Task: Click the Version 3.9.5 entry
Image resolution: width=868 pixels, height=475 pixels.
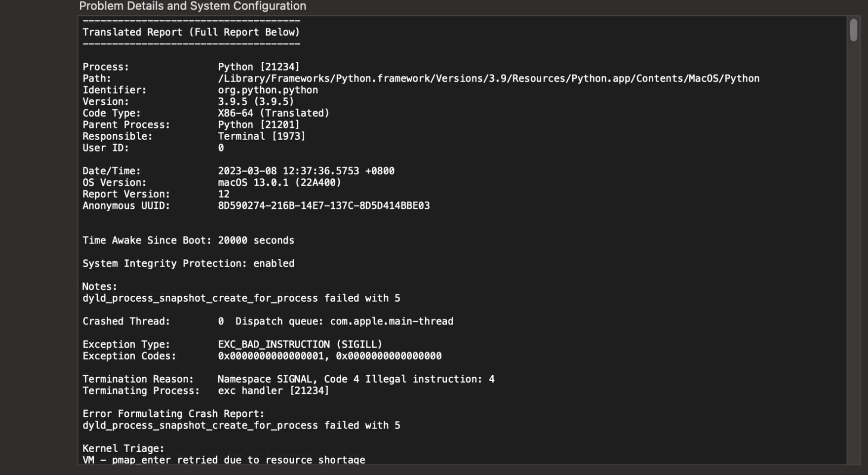Action: coord(257,101)
